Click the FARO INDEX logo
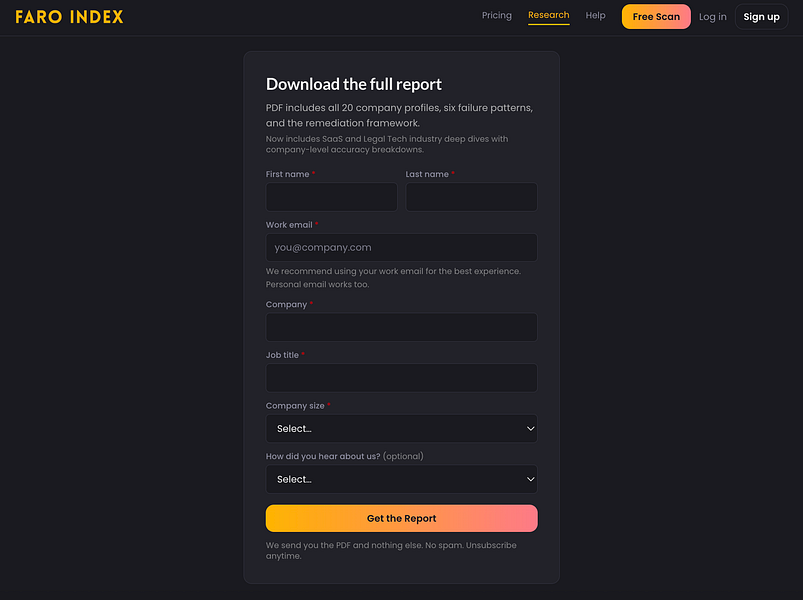Viewport: 803px width, 600px height. tap(69, 17)
